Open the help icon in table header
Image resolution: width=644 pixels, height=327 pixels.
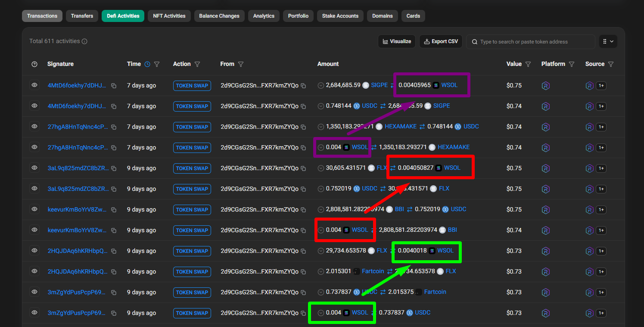(x=34, y=64)
